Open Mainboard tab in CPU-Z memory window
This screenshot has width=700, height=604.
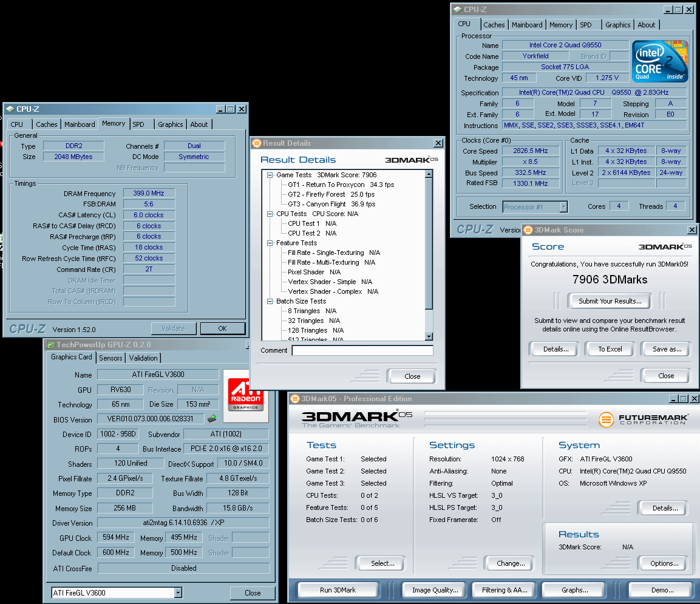tap(80, 124)
